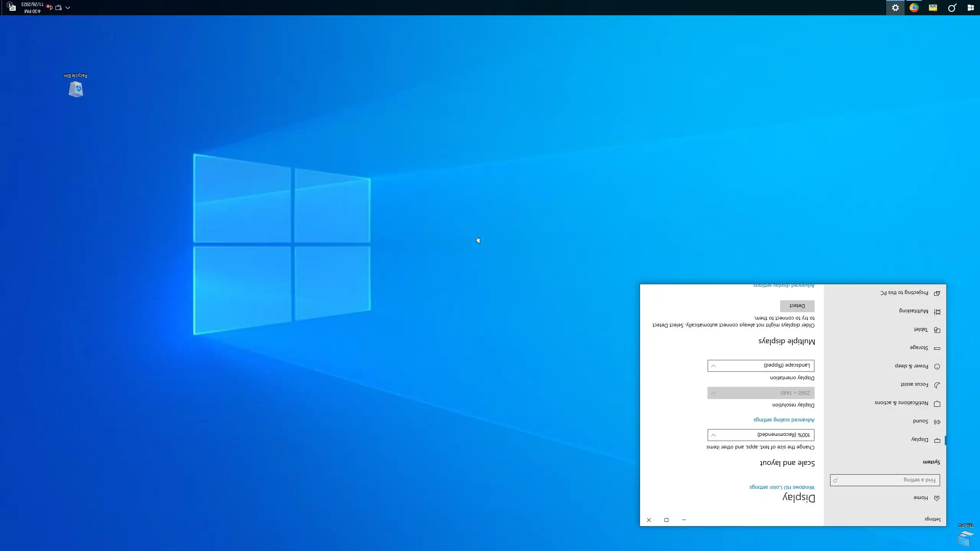The image size is (980, 551).
Task: Expand the Display orientation dropdown
Action: point(761,365)
